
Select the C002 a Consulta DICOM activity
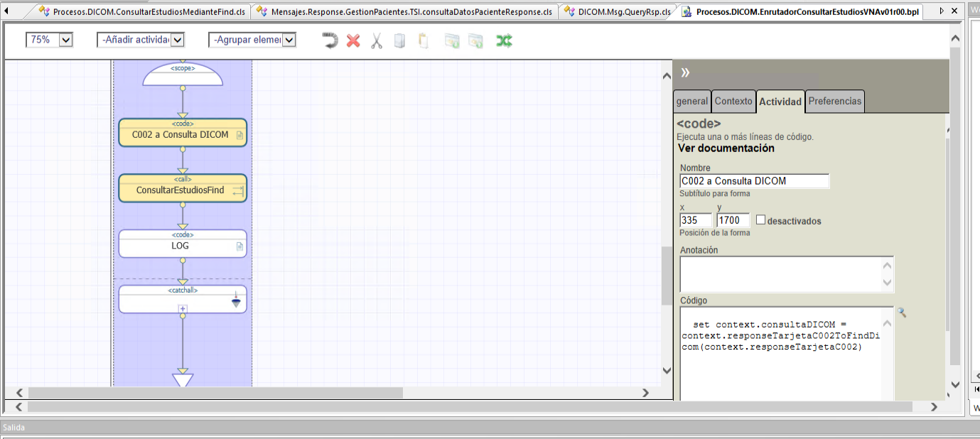click(x=183, y=133)
